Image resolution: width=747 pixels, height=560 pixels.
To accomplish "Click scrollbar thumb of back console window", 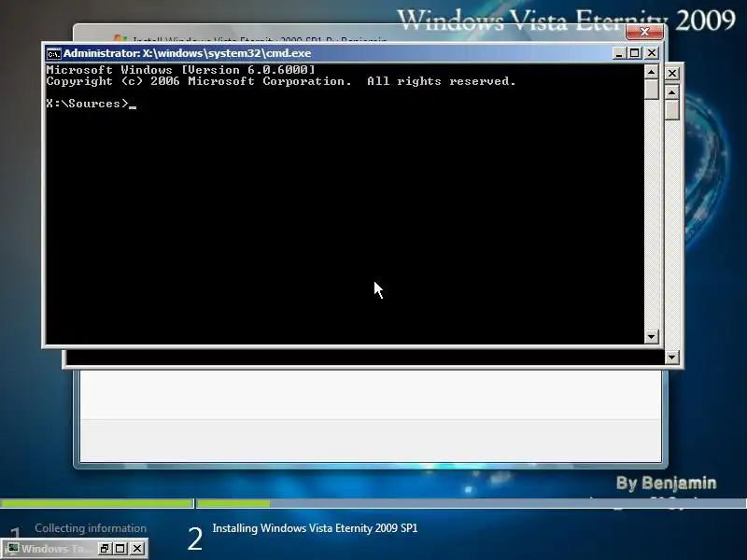I will 671,110.
